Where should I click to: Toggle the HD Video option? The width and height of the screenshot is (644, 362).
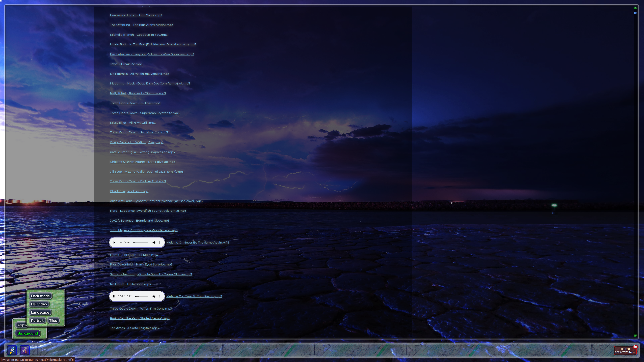39,304
